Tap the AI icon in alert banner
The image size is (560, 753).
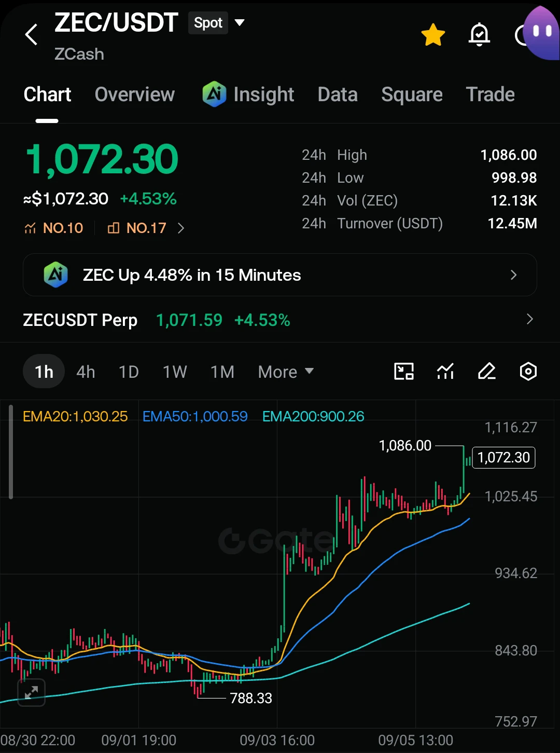[x=56, y=275]
